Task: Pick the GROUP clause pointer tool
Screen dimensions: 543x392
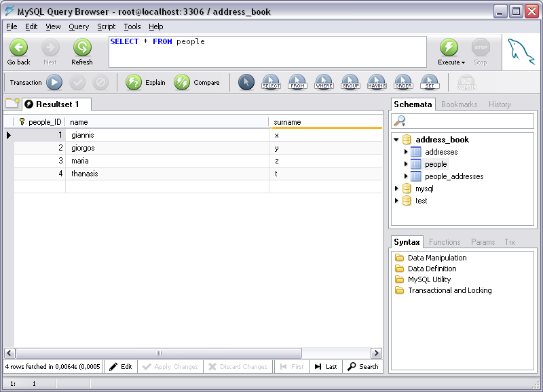Action: (350, 82)
